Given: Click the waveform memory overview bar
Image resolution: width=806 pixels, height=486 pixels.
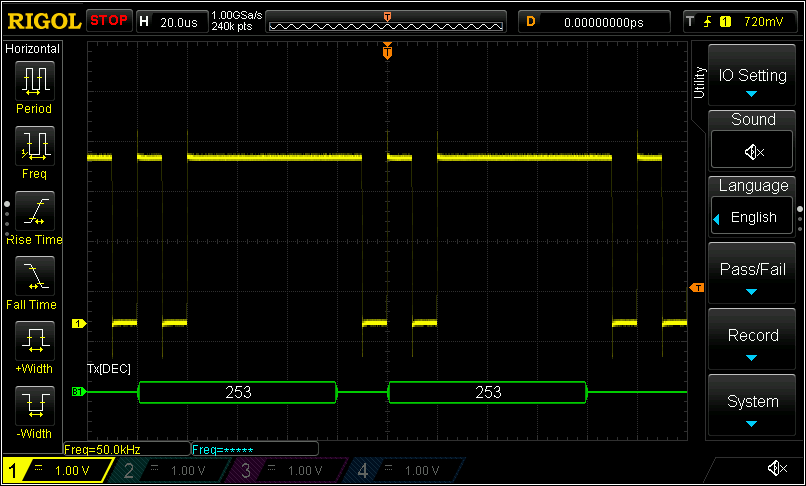Looking at the screenshot, I should click(386, 22).
